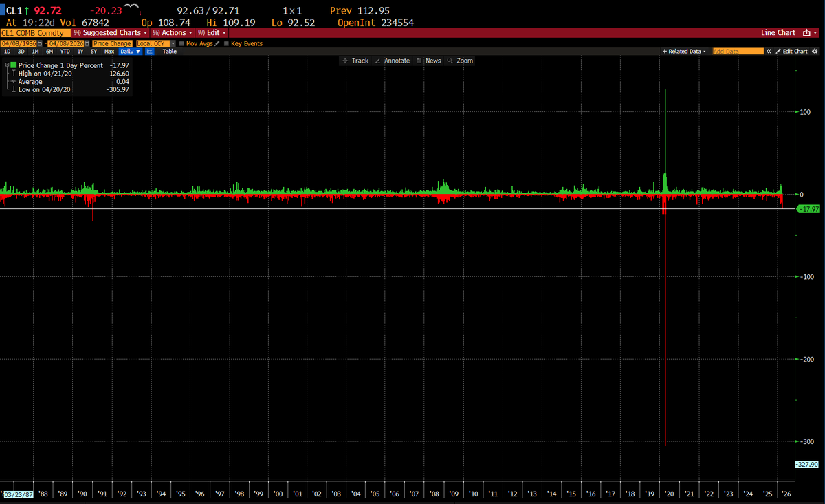Switch to the Table view

(170, 52)
